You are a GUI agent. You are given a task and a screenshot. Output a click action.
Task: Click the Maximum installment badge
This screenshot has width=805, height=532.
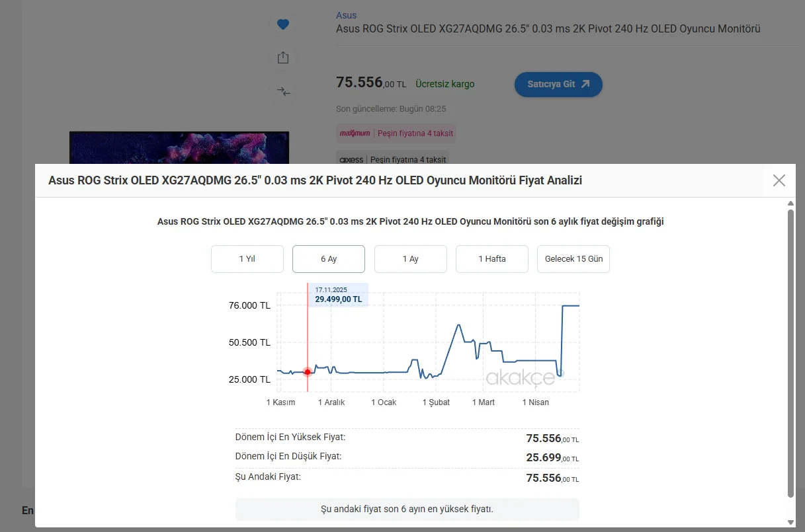pos(396,133)
